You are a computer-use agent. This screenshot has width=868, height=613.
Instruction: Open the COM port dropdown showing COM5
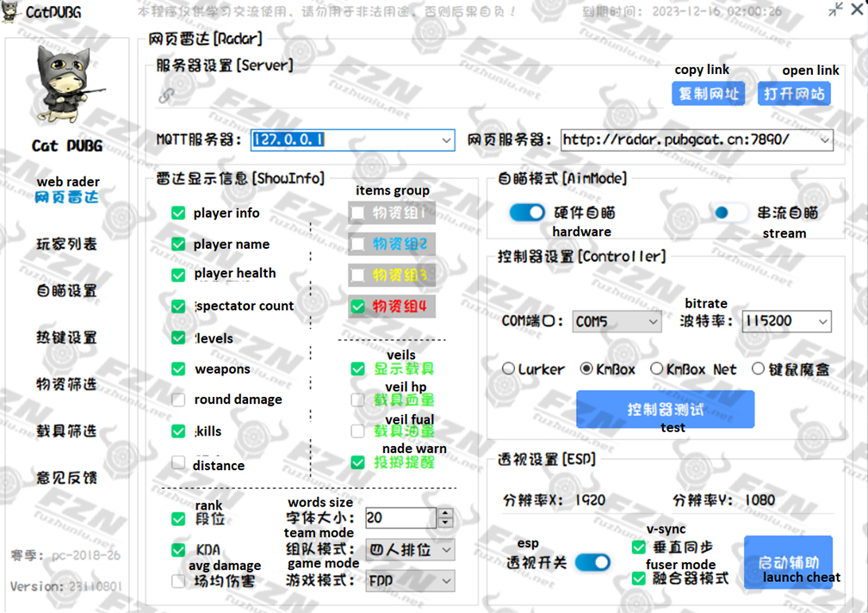click(x=651, y=321)
